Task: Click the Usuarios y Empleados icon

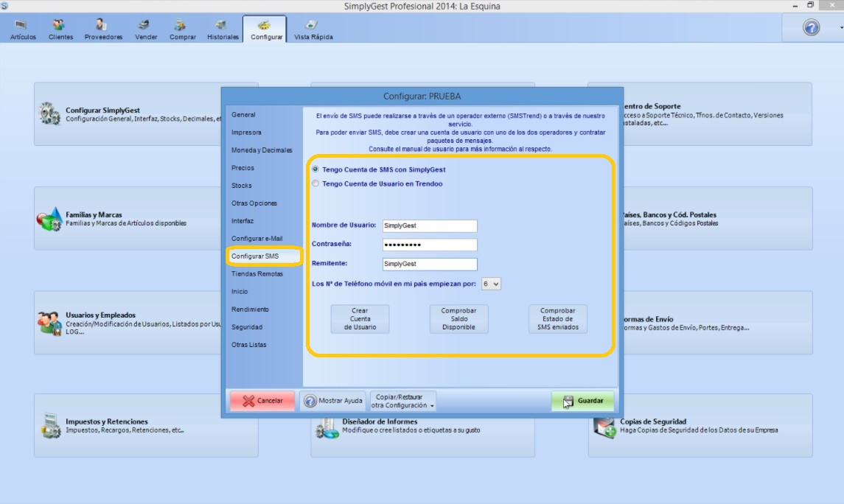Action: pyautogui.click(x=49, y=323)
